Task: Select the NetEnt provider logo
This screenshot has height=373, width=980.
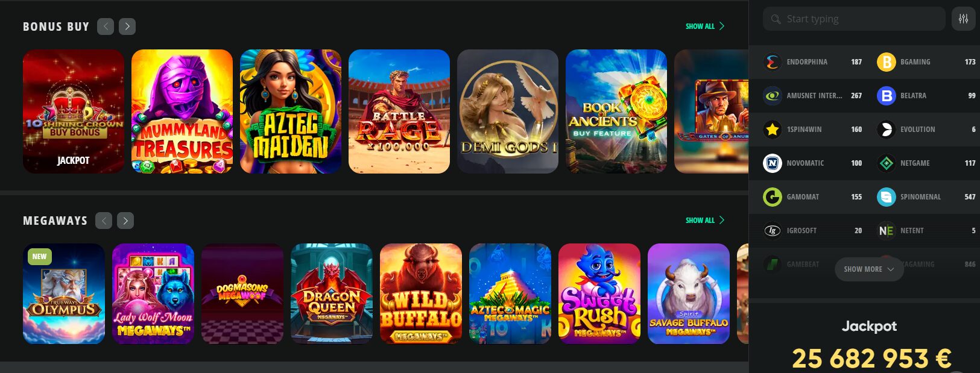Action: pos(886,231)
